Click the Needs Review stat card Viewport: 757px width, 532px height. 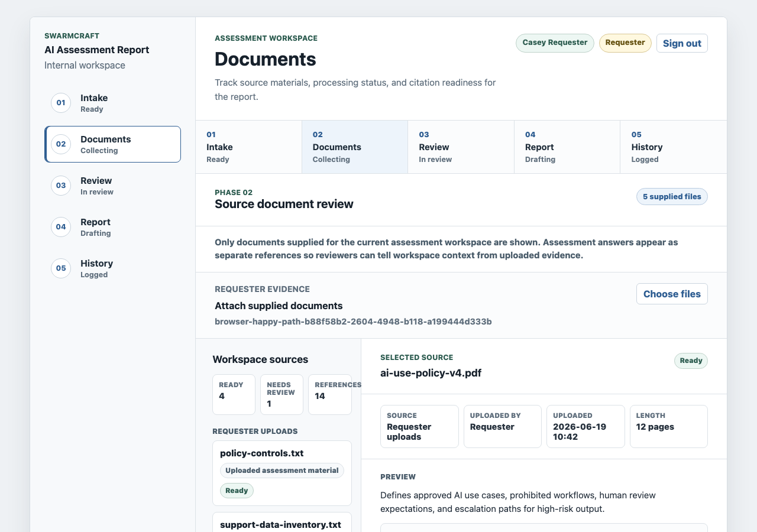(x=282, y=394)
